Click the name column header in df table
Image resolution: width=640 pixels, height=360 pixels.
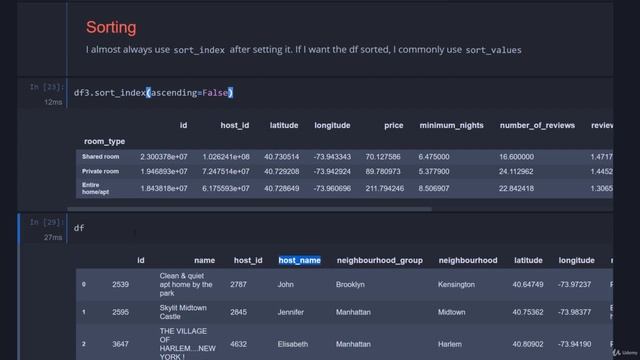pyautogui.click(x=204, y=260)
